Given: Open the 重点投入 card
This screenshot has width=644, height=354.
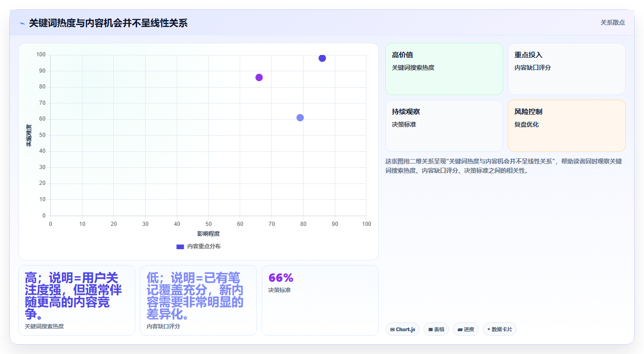Looking at the screenshot, I should [567, 69].
